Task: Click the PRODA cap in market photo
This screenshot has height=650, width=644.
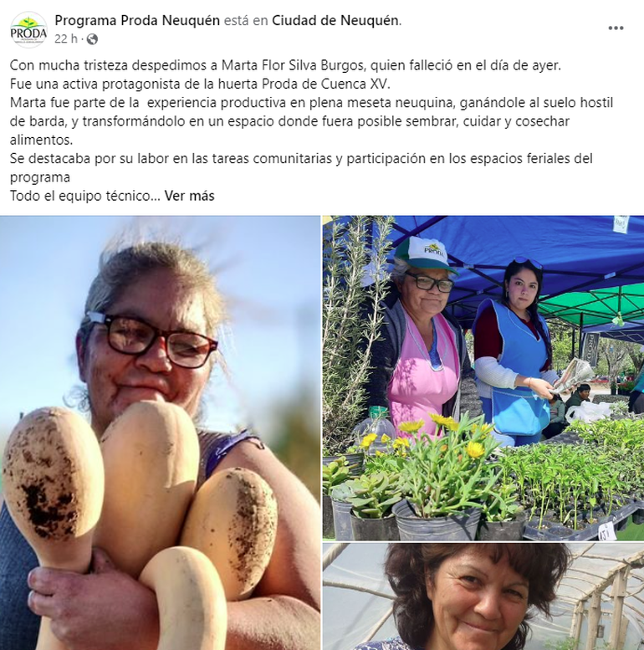Action: (x=425, y=254)
